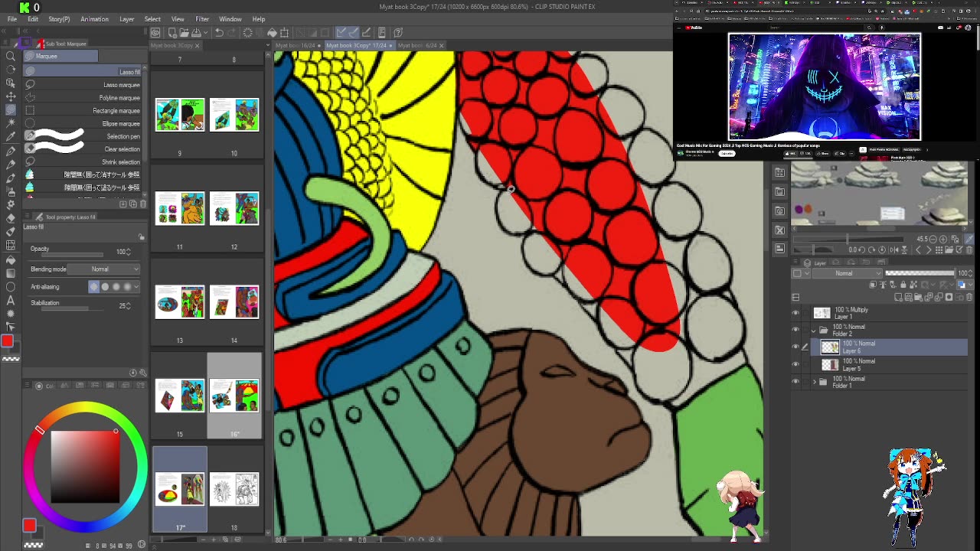Image resolution: width=980 pixels, height=551 pixels.
Task: Select the Pen tool
Action: [x=10, y=152]
